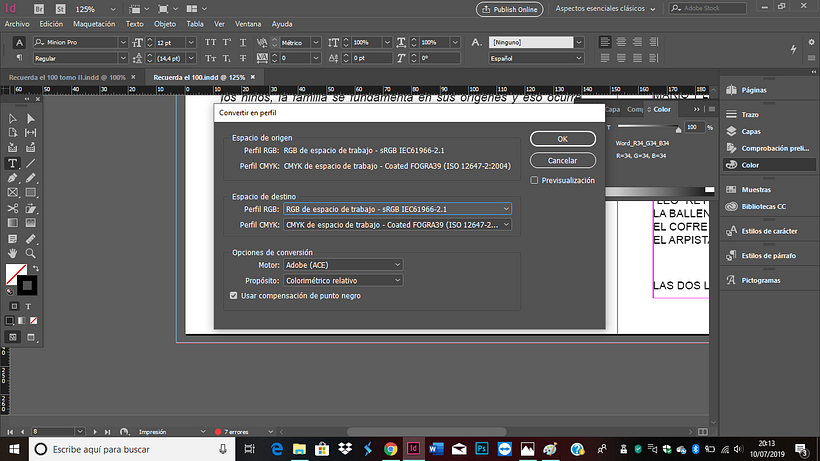The width and height of the screenshot is (820, 461).
Task: Click the Publish Online button
Action: pyautogui.click(x=509, y=9)
